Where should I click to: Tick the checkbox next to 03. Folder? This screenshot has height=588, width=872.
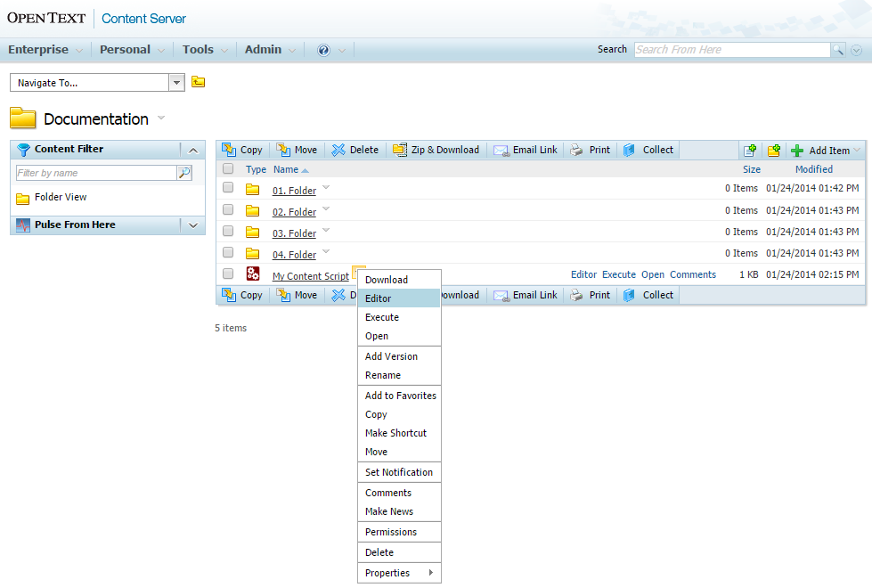coord(228,232)
